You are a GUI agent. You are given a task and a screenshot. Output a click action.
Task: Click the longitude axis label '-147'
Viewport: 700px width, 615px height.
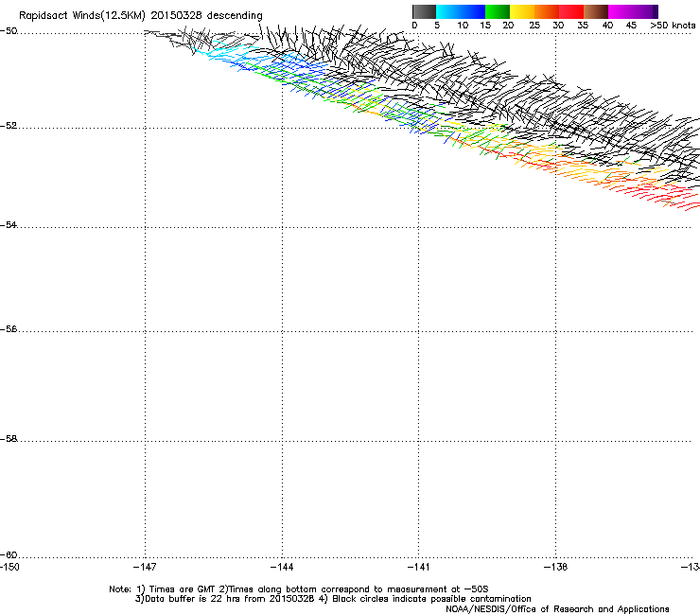click(145, 567)
